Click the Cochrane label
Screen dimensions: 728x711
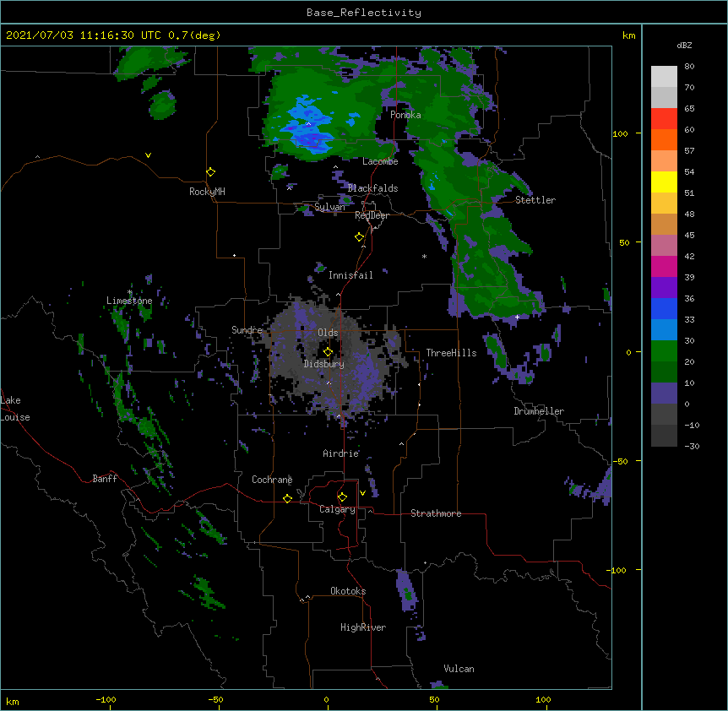(272, 480)
